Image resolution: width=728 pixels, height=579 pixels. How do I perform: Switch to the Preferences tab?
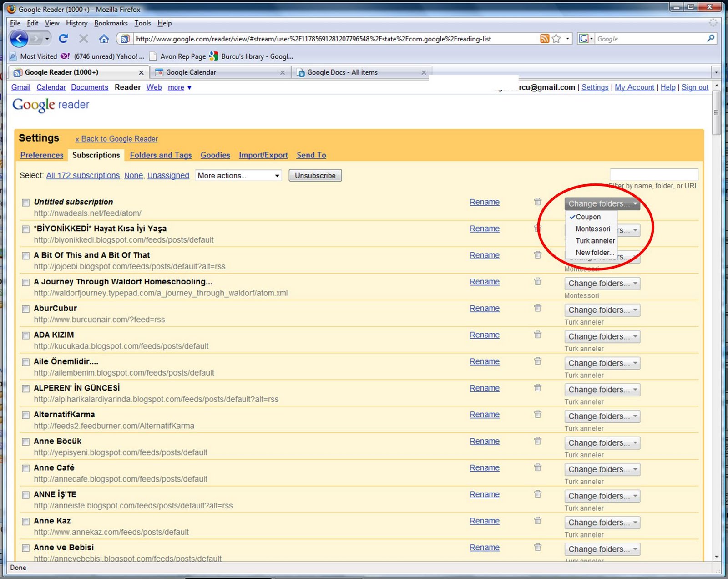point(42,155)
